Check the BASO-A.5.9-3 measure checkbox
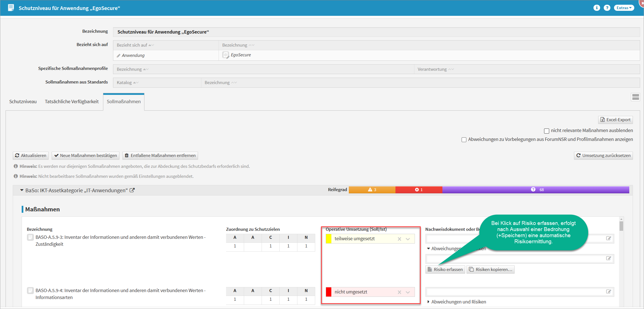 [x=30, y=237]
